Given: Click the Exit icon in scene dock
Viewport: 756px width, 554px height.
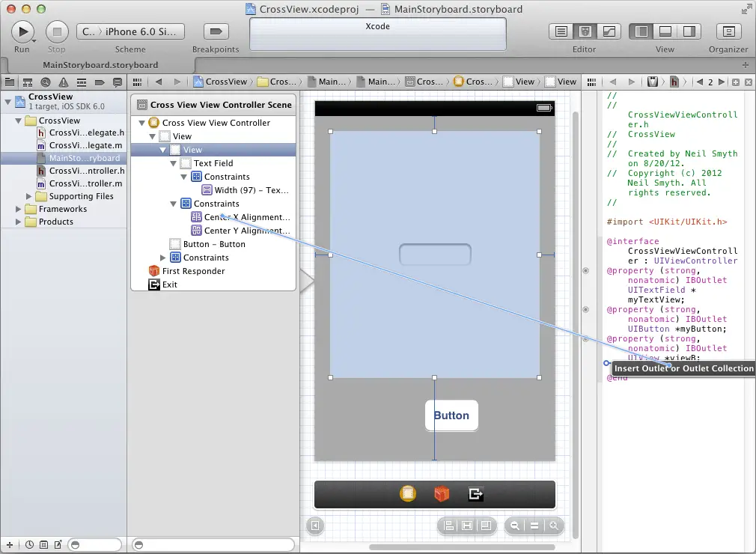Looking at the screenshot, I should point(475,494).
